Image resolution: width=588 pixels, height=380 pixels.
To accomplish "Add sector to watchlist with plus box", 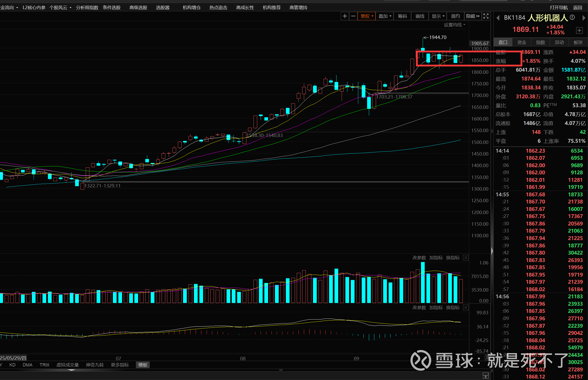I will (x=579, y=30).
